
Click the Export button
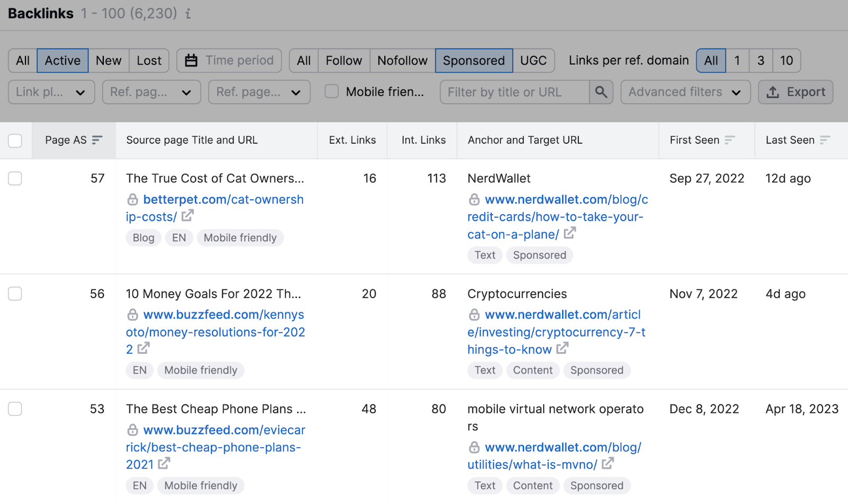click(x=796, y=92)
